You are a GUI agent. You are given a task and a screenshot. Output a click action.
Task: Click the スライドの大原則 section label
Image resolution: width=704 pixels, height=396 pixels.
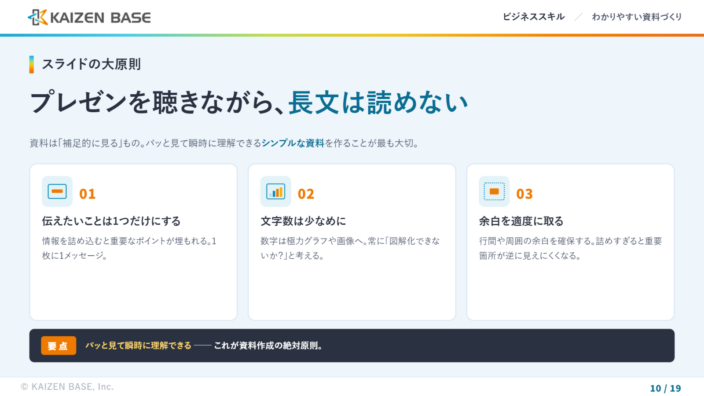[x=91, y=64]
